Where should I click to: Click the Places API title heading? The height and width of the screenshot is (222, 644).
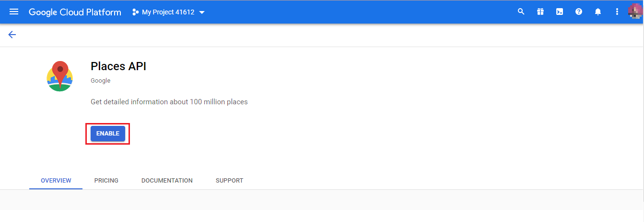(118, 66)
